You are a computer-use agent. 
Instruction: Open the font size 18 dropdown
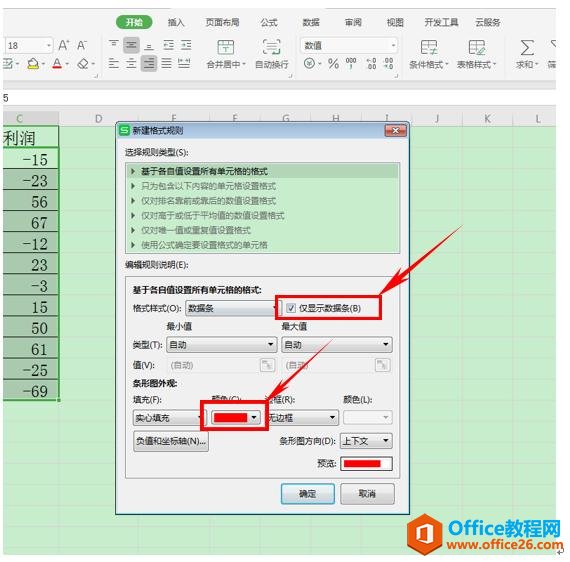pyautogui.click(x=48, y=46)
